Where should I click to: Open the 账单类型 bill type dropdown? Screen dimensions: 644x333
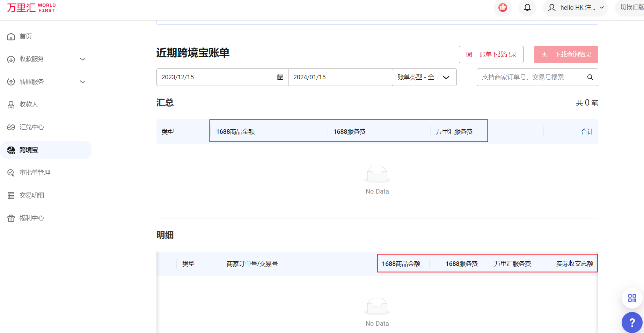click(x=424, y=77)
